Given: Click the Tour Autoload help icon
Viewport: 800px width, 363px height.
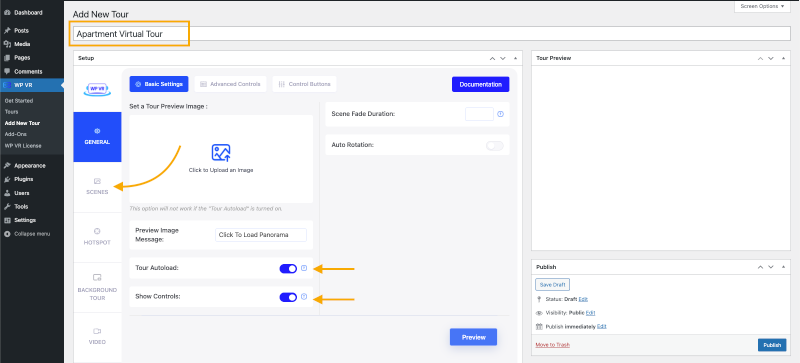Looking at the screenshot, I should coord(304,268).
